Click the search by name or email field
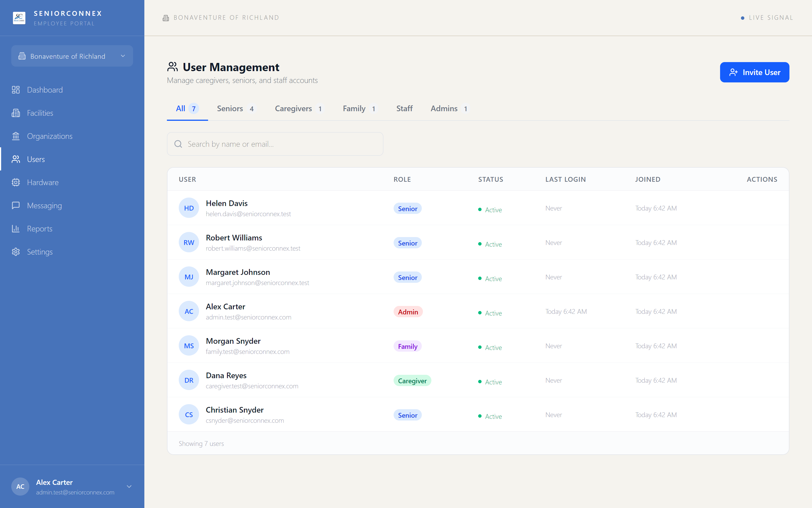The height and width of the screenshot is (508, 812). (x=275, y=144)
